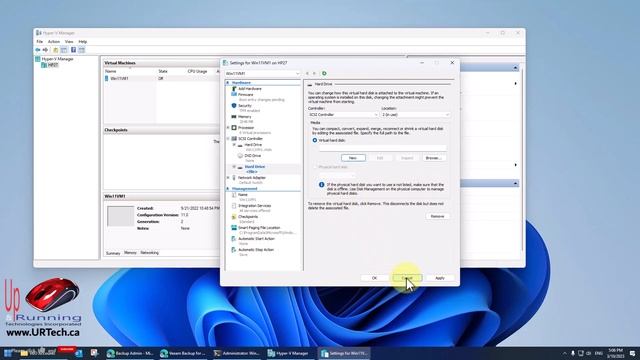Select the SCSI Controller icon
Screen dimensions: 640x360
click(x=234, y=139)
